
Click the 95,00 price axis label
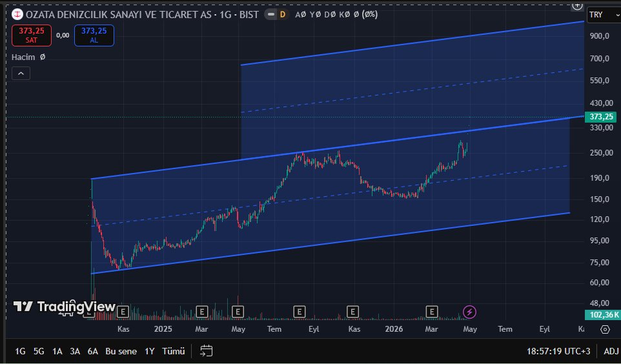(599, 241)
